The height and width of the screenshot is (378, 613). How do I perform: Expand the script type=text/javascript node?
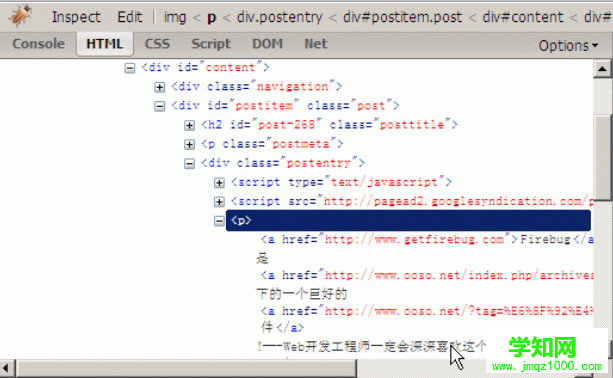[219, 183]
